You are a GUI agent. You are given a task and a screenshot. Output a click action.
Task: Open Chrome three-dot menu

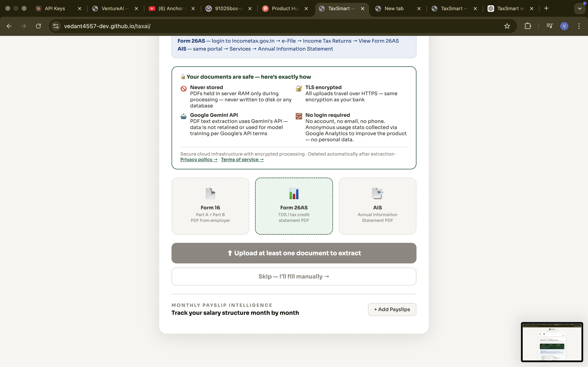tap(579, 26)
